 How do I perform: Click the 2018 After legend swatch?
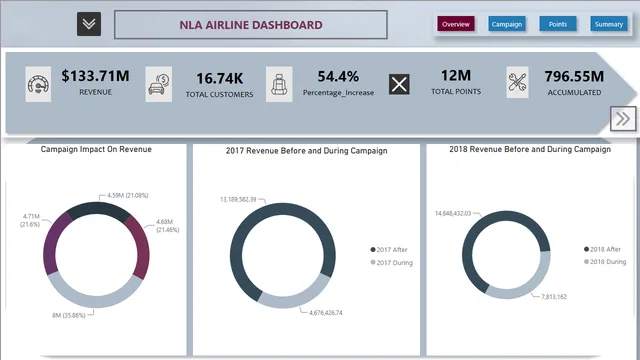(x=587, y=249)
